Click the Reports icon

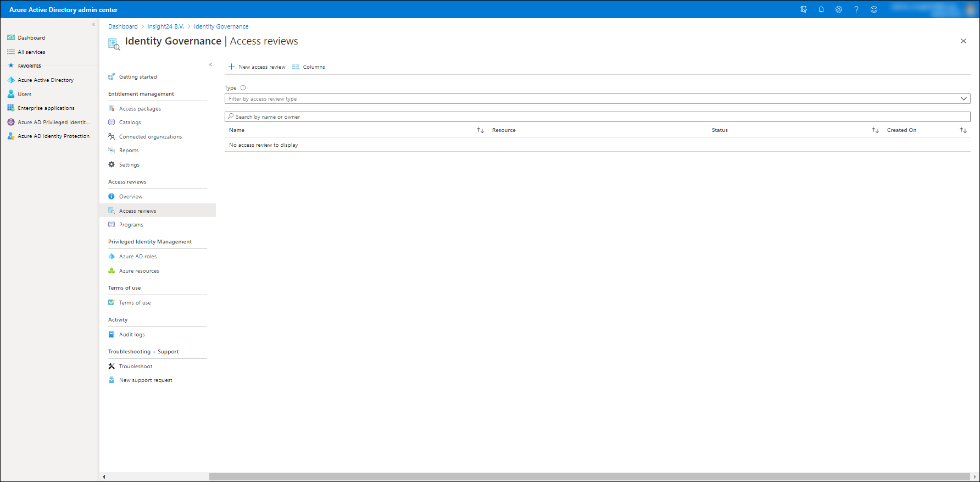(112, 150)
